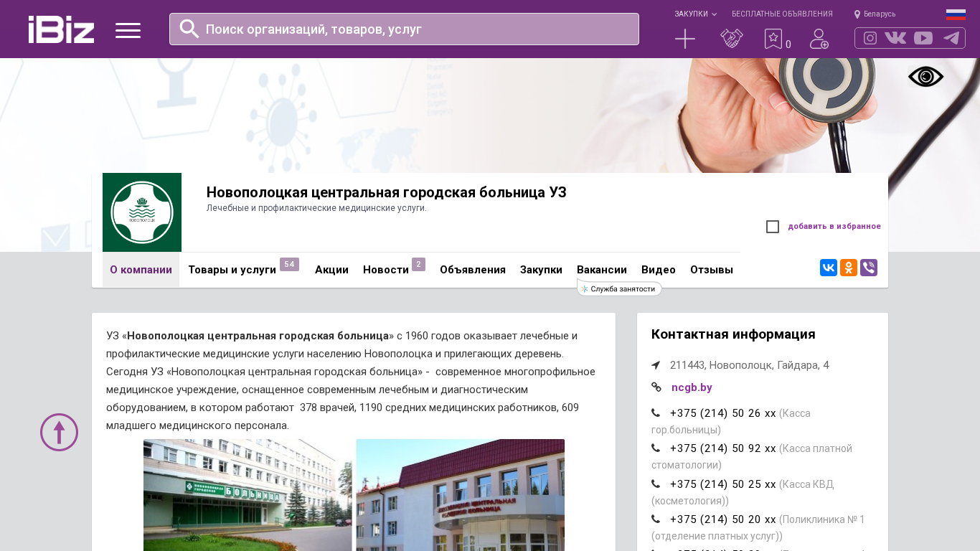The height and width of the screenshot is (551, 980).
Task: Click the iBiz logo
Action: 61,29
